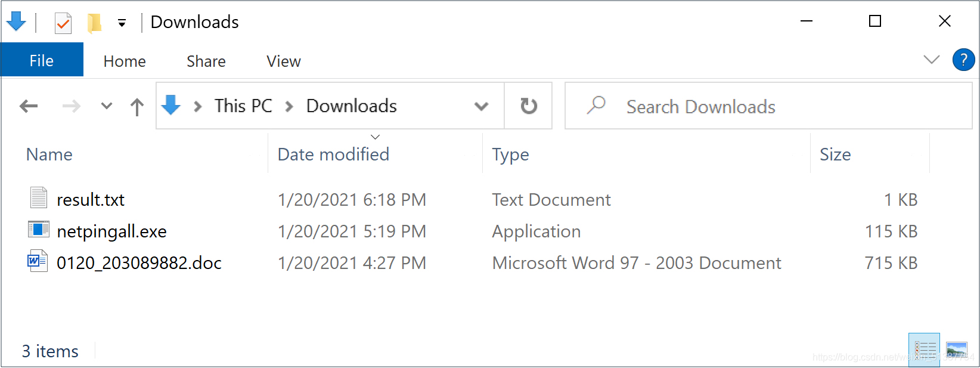Click the Properties icon in quick access toolbar
The width and height of the screenshot is (980, 368).
coord(63,23)
